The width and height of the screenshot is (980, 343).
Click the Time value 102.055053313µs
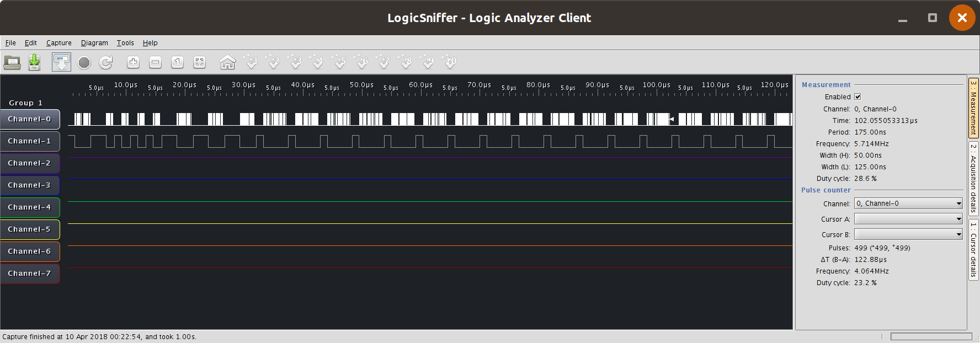(x=886, y=121)
